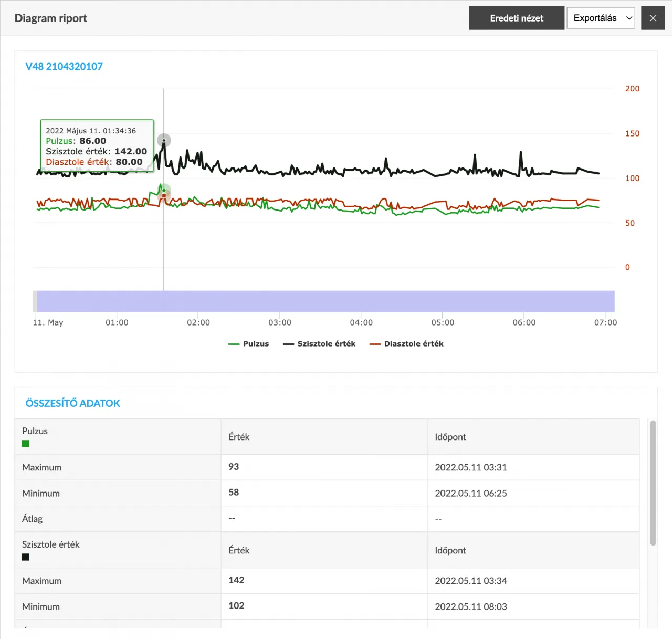Viewport: 672px width, 639px height.
Task: Toggle Szisztole érték series in legend
Action: coord(319,344)
